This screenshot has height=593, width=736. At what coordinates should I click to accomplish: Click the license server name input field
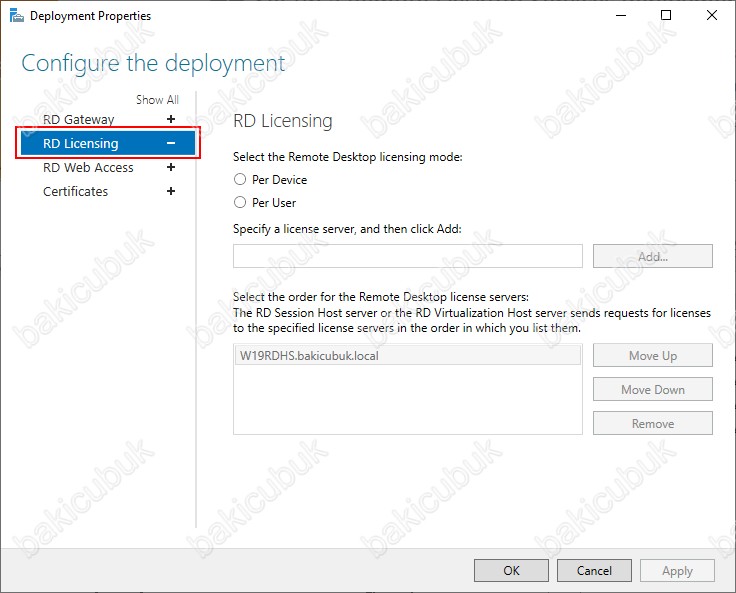tap(407, 256)
